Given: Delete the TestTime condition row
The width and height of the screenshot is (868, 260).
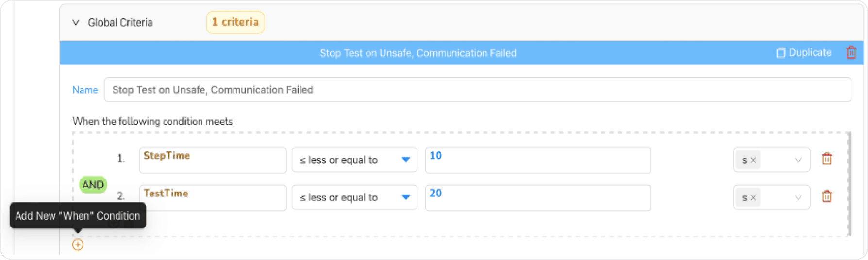Looking at the screenshot, I should pos(827,196).
